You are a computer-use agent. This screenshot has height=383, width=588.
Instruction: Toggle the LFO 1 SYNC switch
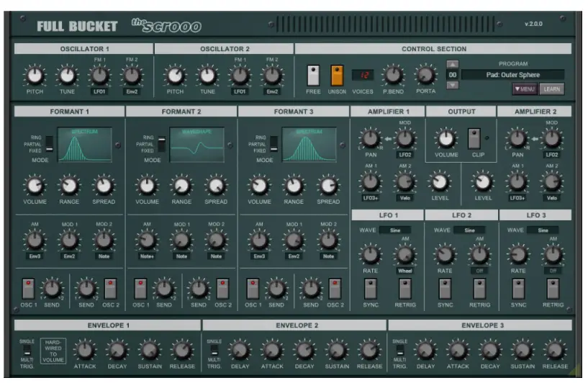tap(371, 289)
